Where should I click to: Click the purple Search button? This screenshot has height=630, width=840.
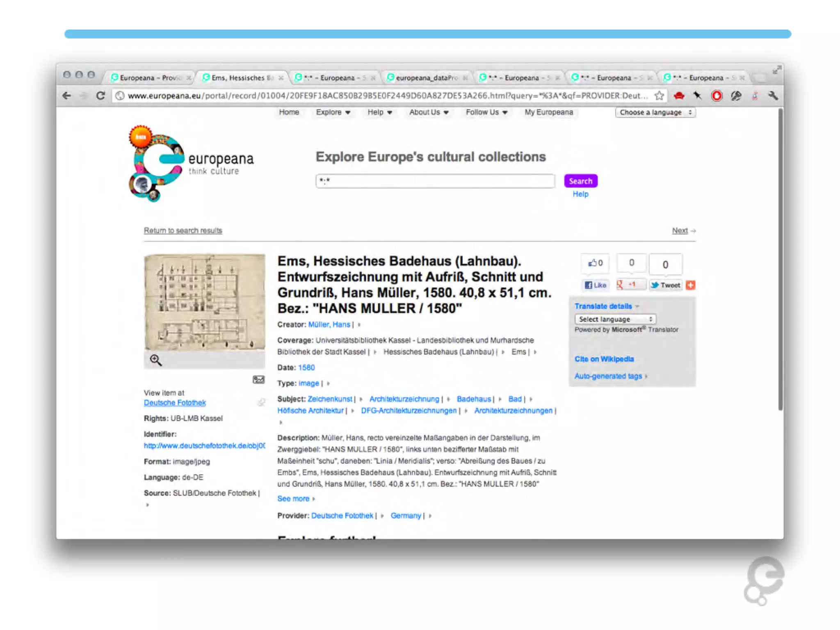580,181
